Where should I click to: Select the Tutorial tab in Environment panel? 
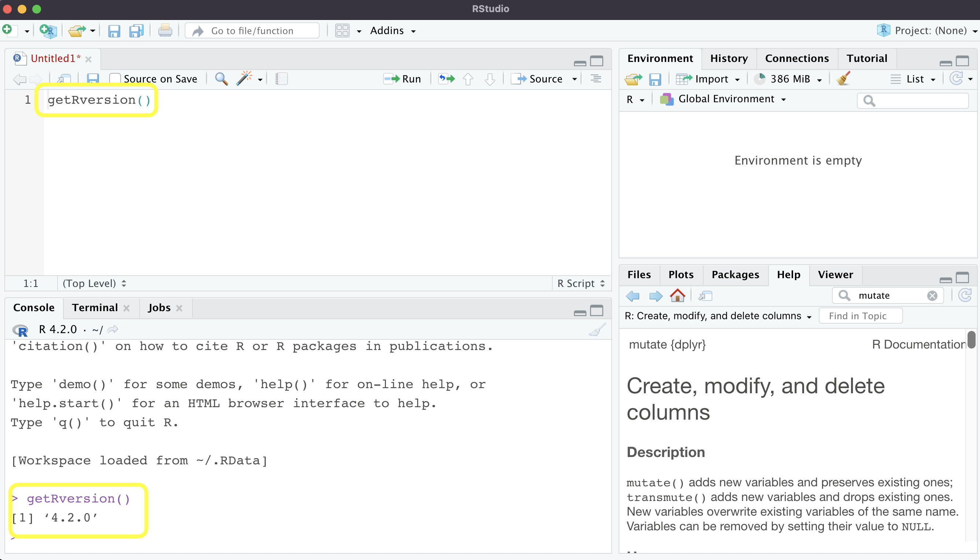(867, 58)
